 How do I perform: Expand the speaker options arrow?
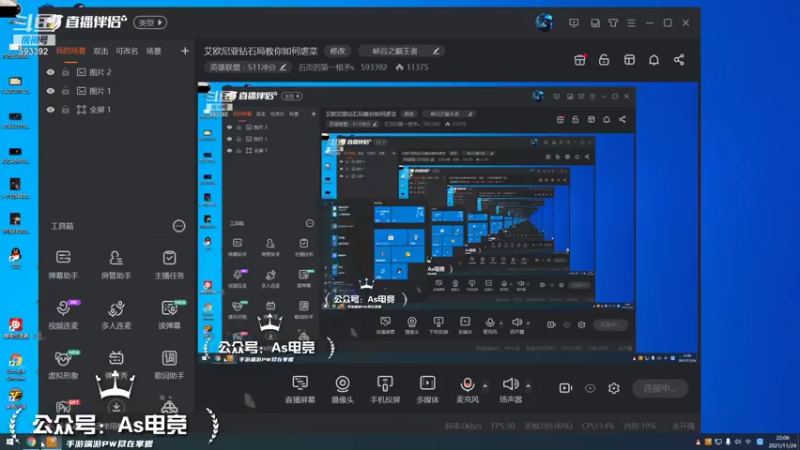coord(528,386)
